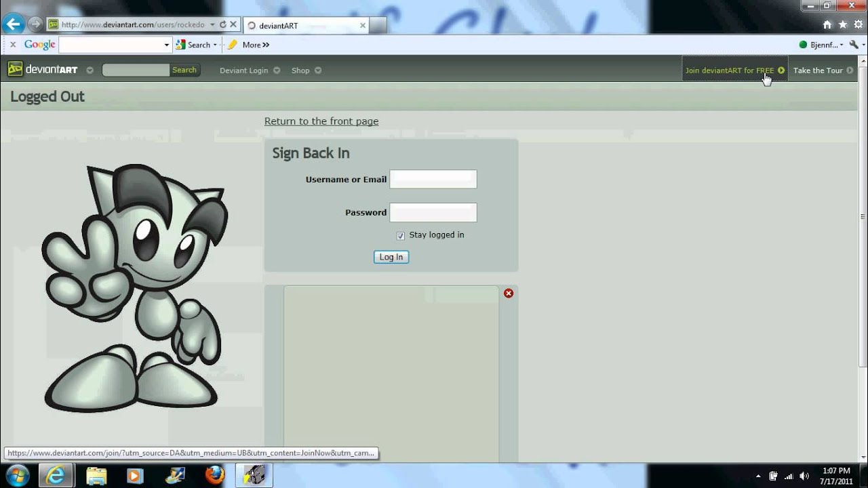Click the page vertical scrollbar

click(863, 217)
